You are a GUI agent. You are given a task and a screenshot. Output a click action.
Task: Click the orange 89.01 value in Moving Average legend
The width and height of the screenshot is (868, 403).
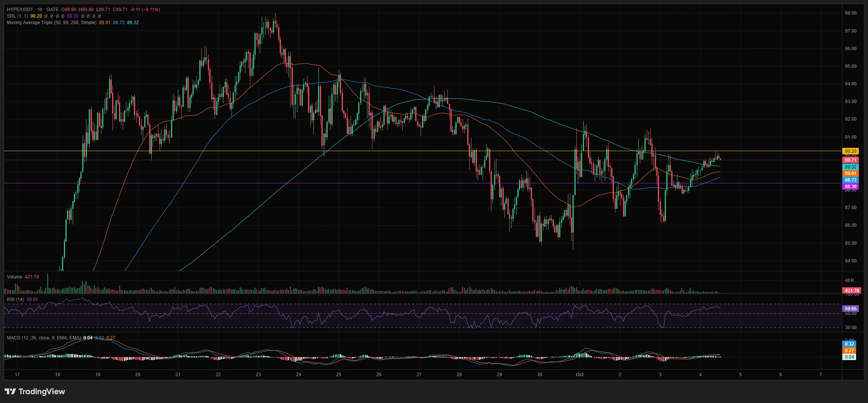[104, 23]
